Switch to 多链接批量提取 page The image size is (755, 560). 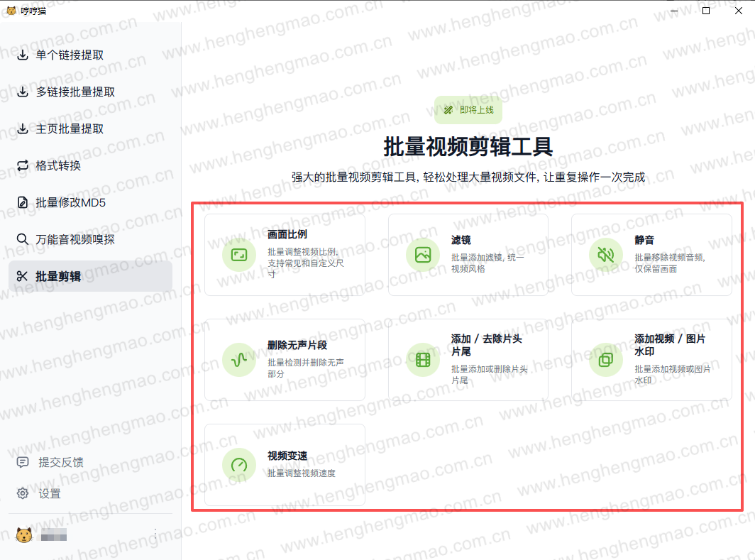(x=75, y=92)
